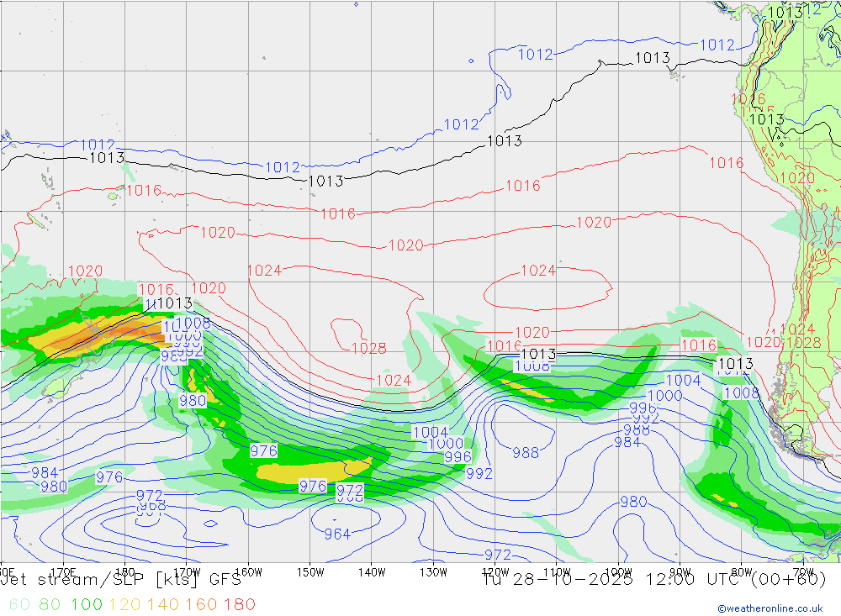Click the '160W' longitude label
The height and width of the screenshot is (616, 841).
tap(248, 572)
